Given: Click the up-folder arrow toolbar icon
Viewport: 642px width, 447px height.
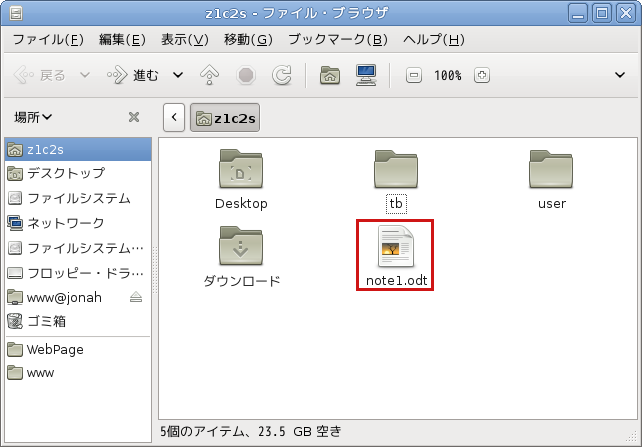Looking at the screenshot, I should click(x=210, y=75).
